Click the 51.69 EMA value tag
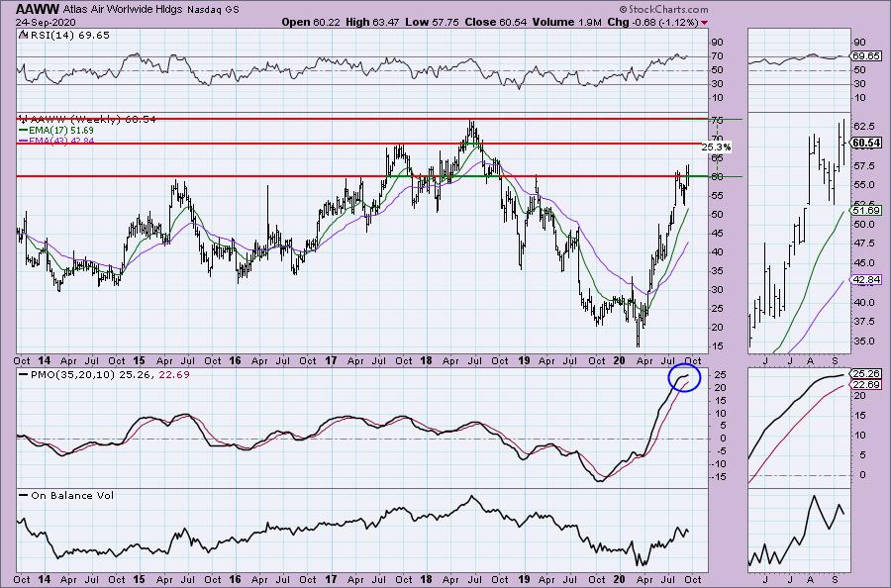The width and height of the screenshot is (891, 588). point(866,211)
